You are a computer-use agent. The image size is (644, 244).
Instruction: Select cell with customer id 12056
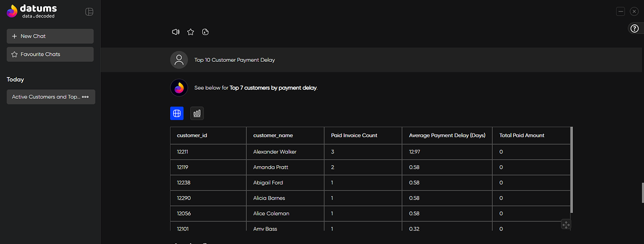pos(208,214)
